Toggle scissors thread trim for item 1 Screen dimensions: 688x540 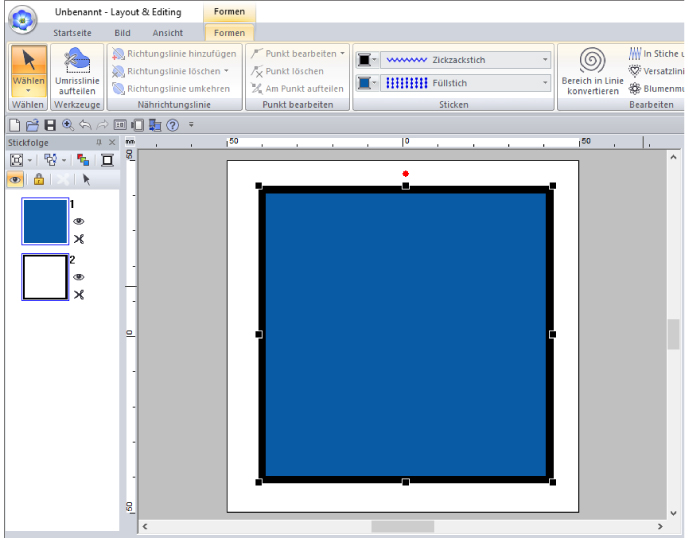79,239
